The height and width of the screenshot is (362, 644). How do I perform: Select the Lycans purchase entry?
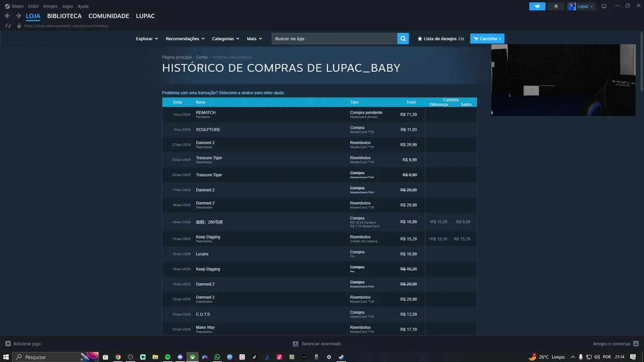tap(319, 254)
